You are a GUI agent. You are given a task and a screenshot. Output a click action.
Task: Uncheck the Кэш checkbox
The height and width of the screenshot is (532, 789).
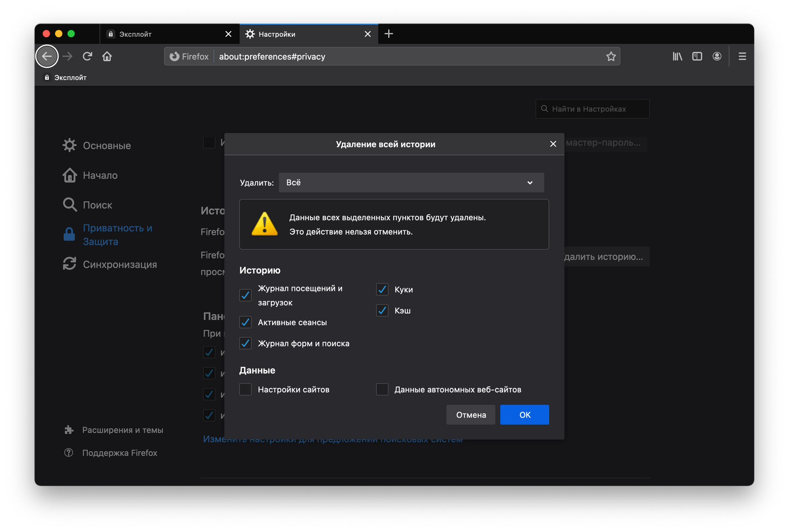coord(382,310)
